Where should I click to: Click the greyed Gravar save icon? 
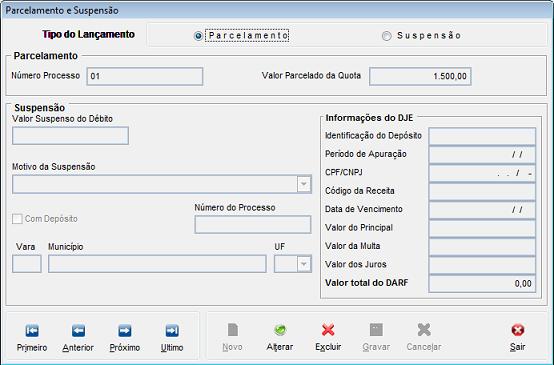pos(376,330)
